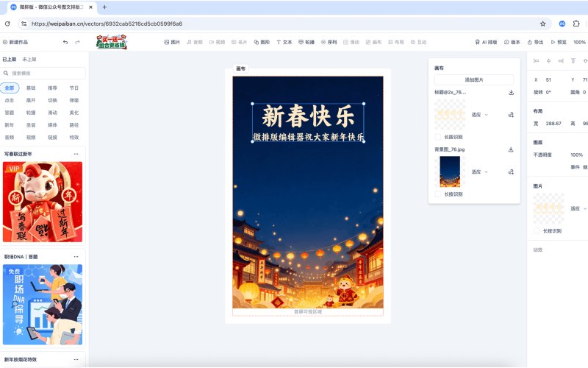Select the 节日 category filter
The height and width of the screenshot is (368, 588).
click(x=74, y=88)
